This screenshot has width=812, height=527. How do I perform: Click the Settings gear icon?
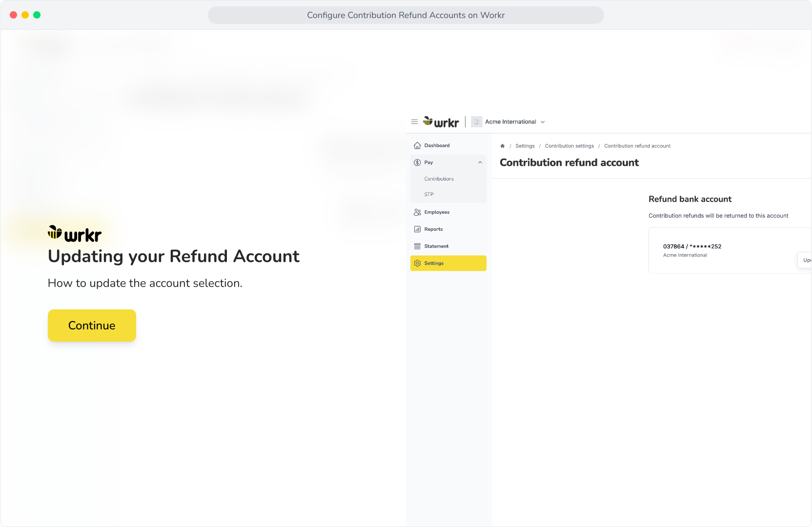tap(417, 263)
